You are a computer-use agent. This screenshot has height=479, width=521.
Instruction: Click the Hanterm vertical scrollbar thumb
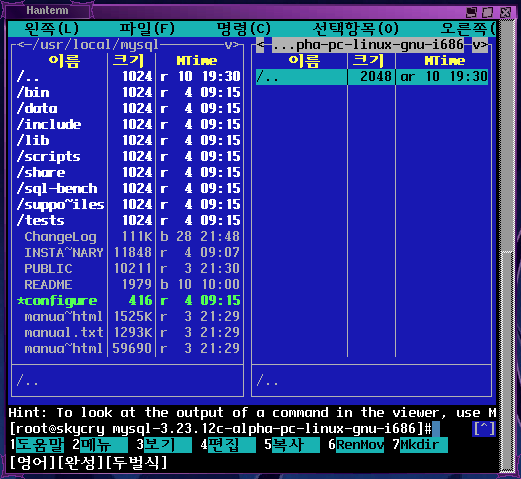(507, 360)
